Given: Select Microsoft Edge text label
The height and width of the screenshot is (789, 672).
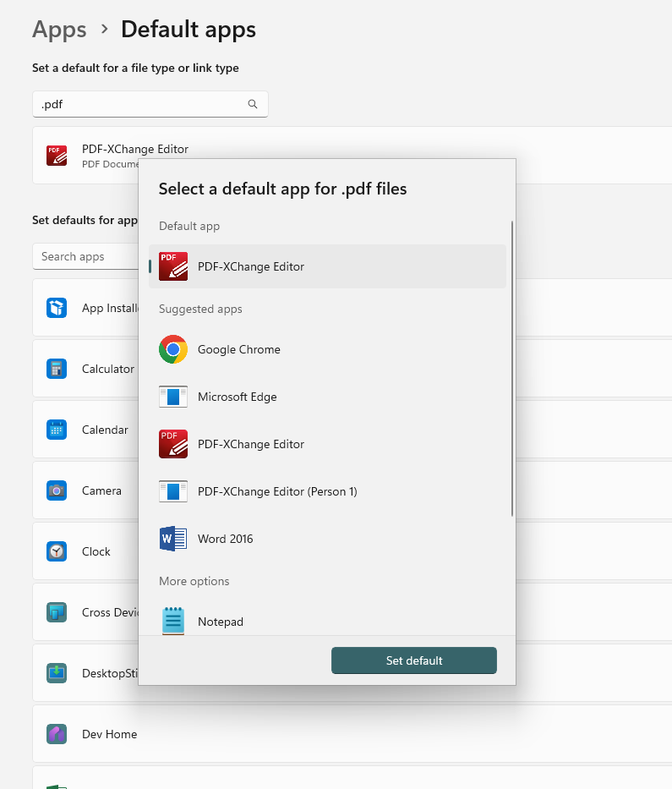Looking at the screenshot, I should coord(237,397).
